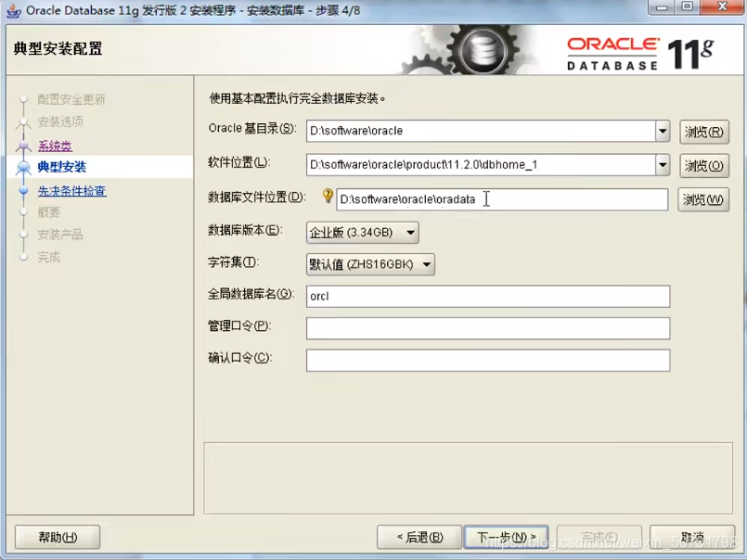Click the 确认口令 confirm password field
The image size is (747, 560).
(x=488, y=361)
